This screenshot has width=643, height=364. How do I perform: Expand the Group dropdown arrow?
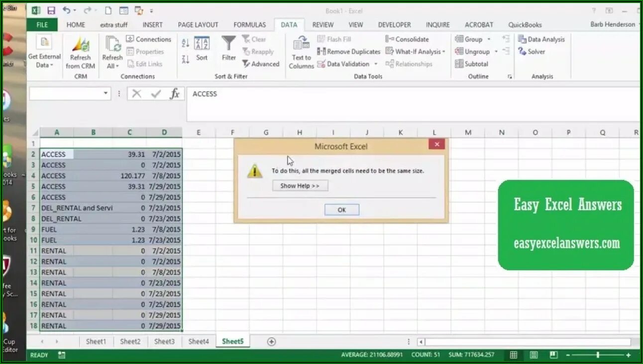coord(489,39)
